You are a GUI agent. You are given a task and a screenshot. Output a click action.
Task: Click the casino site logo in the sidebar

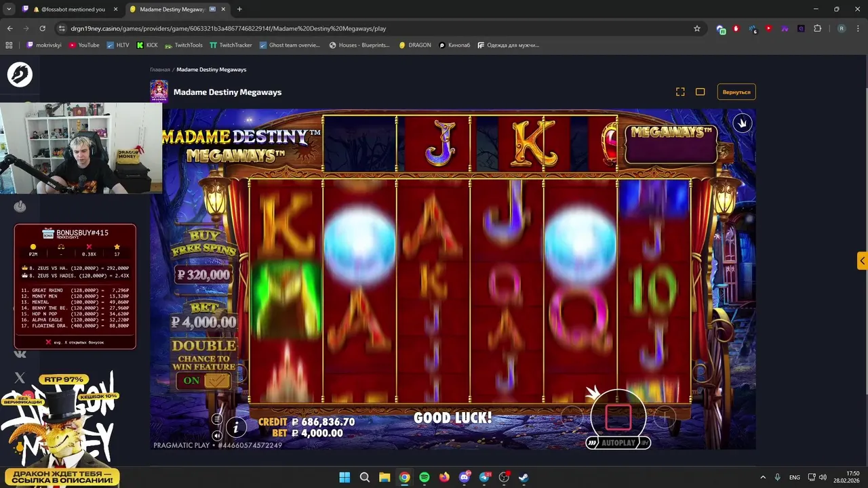pos(20,74)
